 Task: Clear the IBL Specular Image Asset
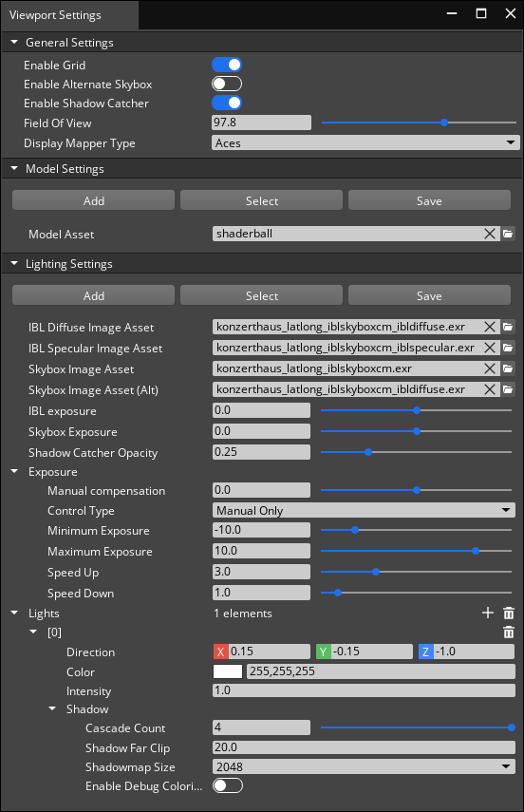(x=489, y=348)
